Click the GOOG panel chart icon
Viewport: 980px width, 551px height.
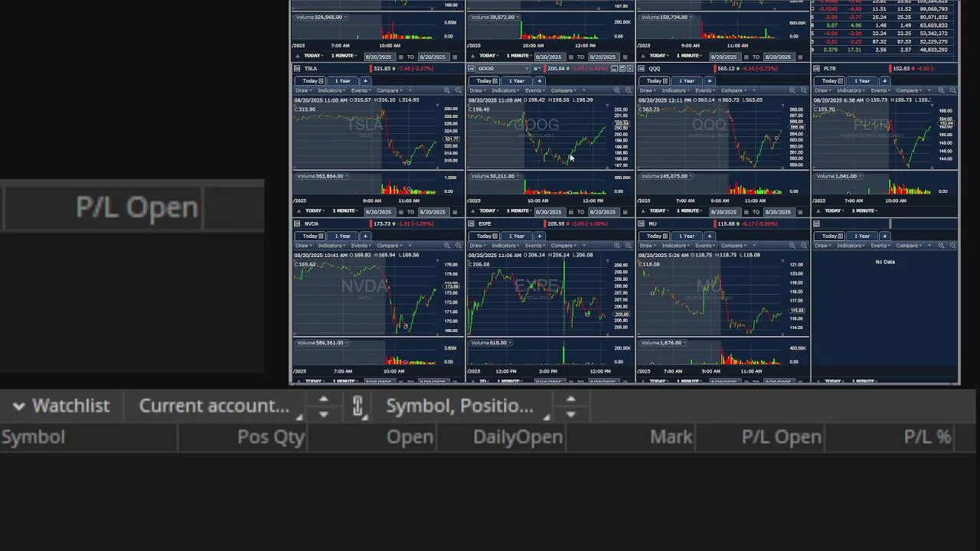tap(472, 68)
